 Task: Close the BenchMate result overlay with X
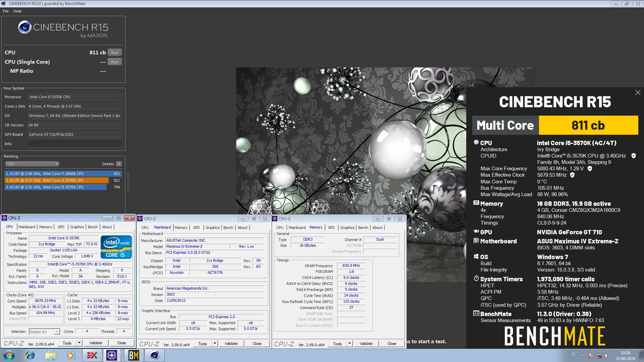point(638,93)
